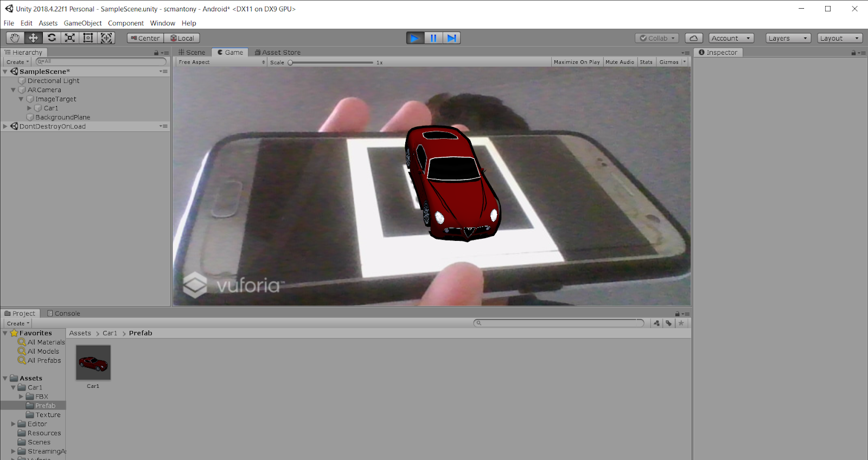868x460 pixels.
Task: Switch to the Console tab
Action: pos(63,314)
